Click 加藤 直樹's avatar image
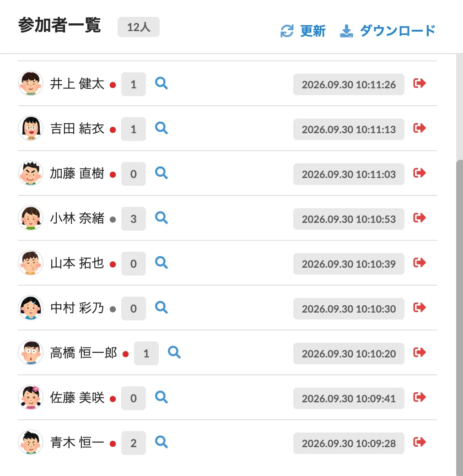Screen dimensions: 463x476 tap(30, 173)
